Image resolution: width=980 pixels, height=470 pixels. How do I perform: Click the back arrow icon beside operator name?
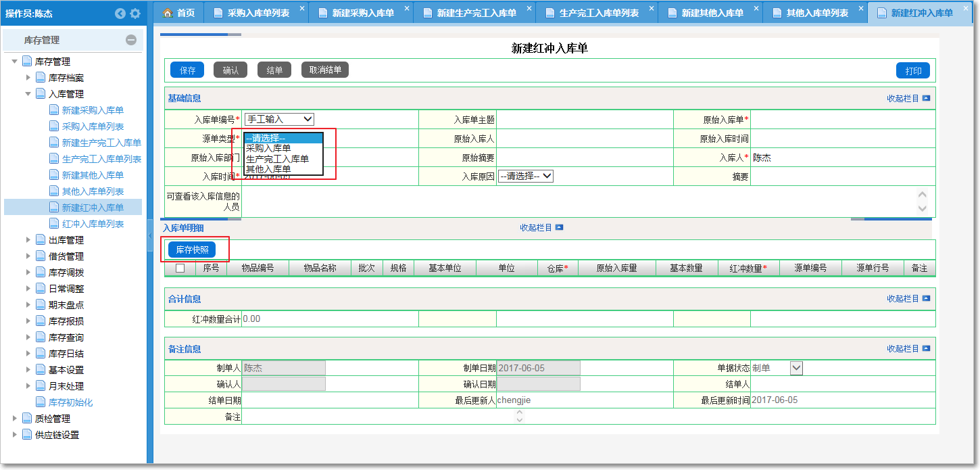click(x=120, y=14)
